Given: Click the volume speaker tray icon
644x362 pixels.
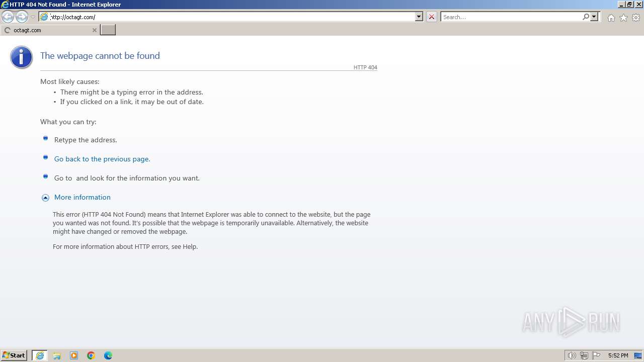Looking at the screenshot, I should [x=572, y=355].
